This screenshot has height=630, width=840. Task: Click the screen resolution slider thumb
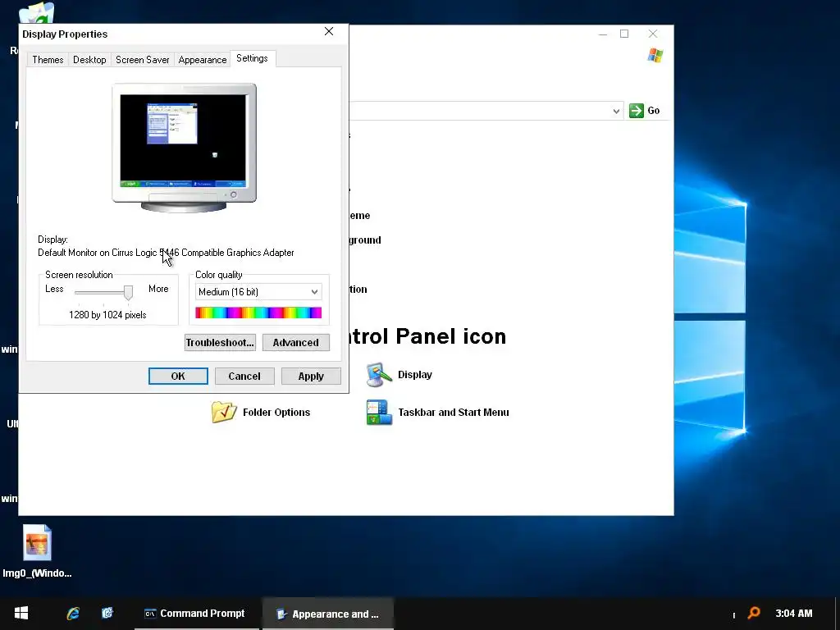point(128,292)
